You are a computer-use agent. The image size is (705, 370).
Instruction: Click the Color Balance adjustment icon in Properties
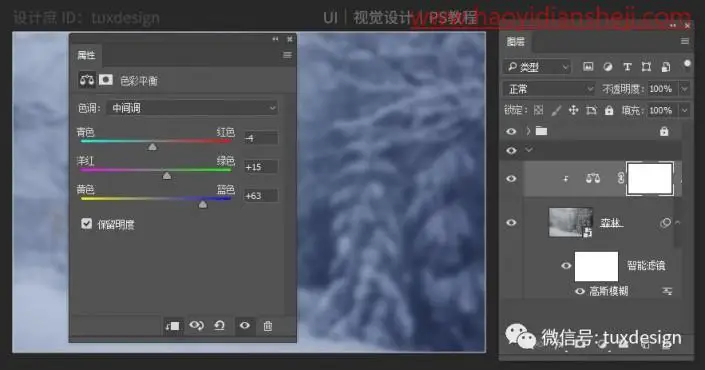click(87, 80)
